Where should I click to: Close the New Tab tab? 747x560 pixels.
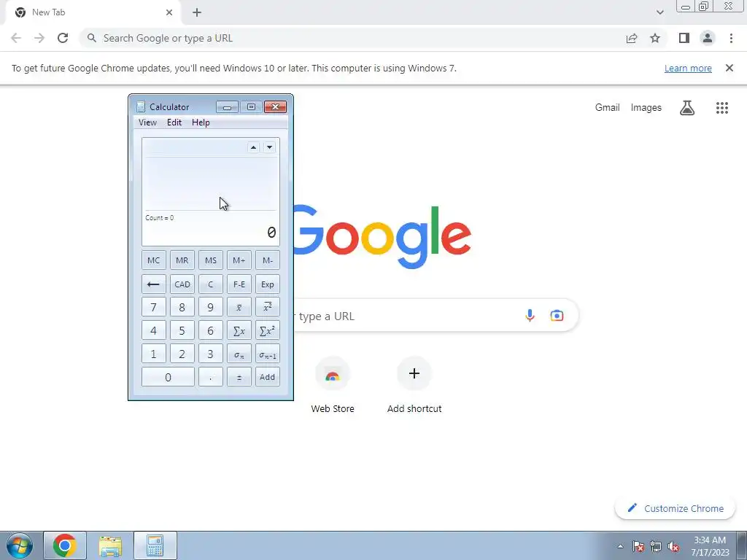[x=169, y=12]
